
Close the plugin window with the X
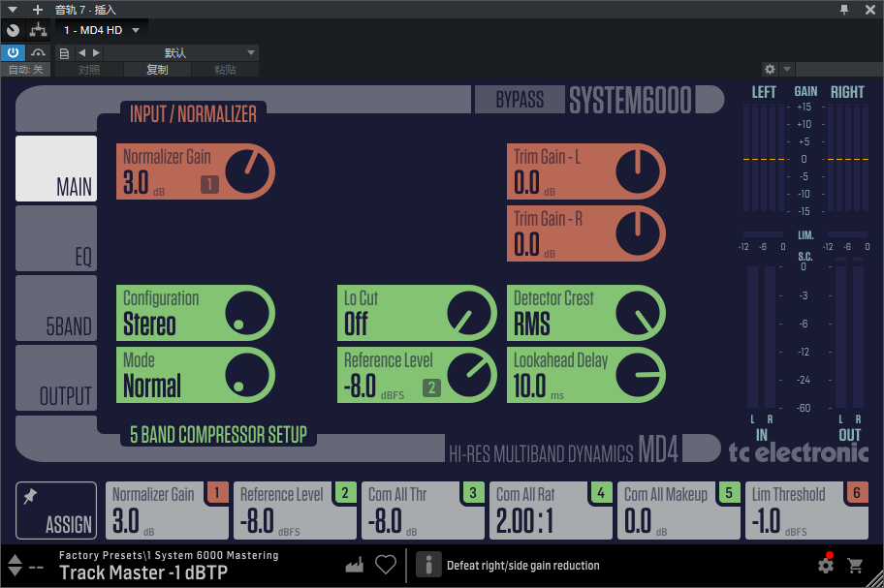tap(870, 10)
